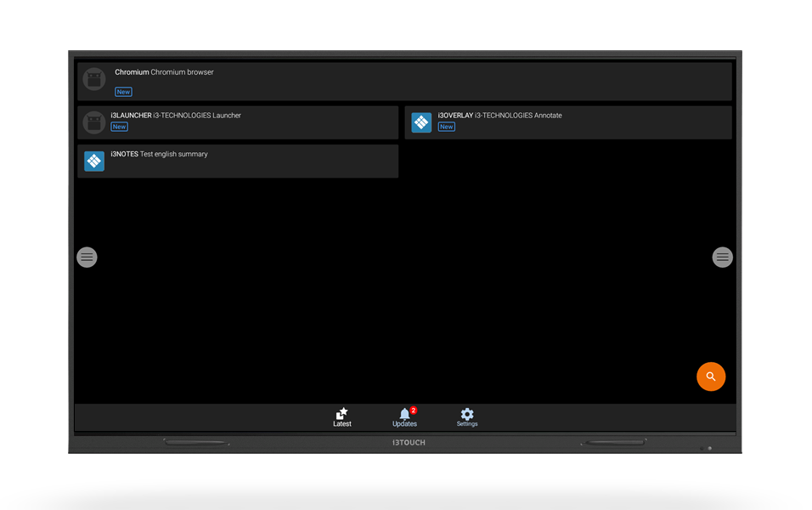The height and width of the screenshot is (510, 812).
Task: Open the Chromium browser entry title
Action: coord(164,72)
